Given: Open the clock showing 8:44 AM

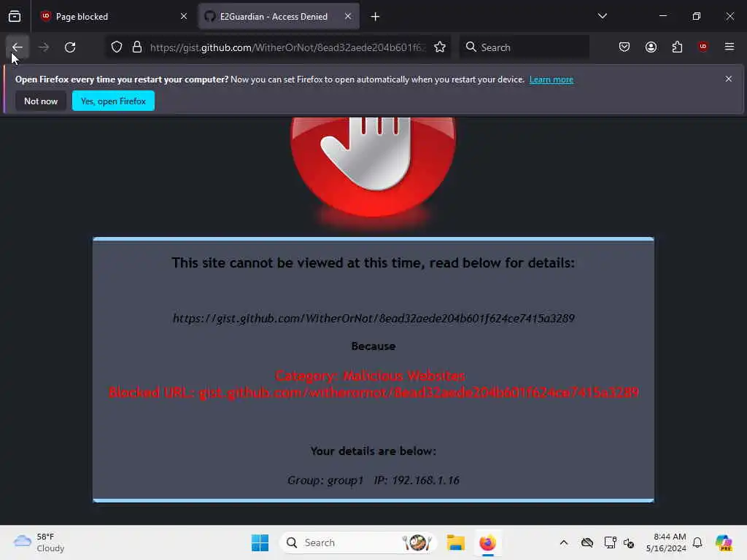Looking at the screenshot, I should click(x=666, y=542).
